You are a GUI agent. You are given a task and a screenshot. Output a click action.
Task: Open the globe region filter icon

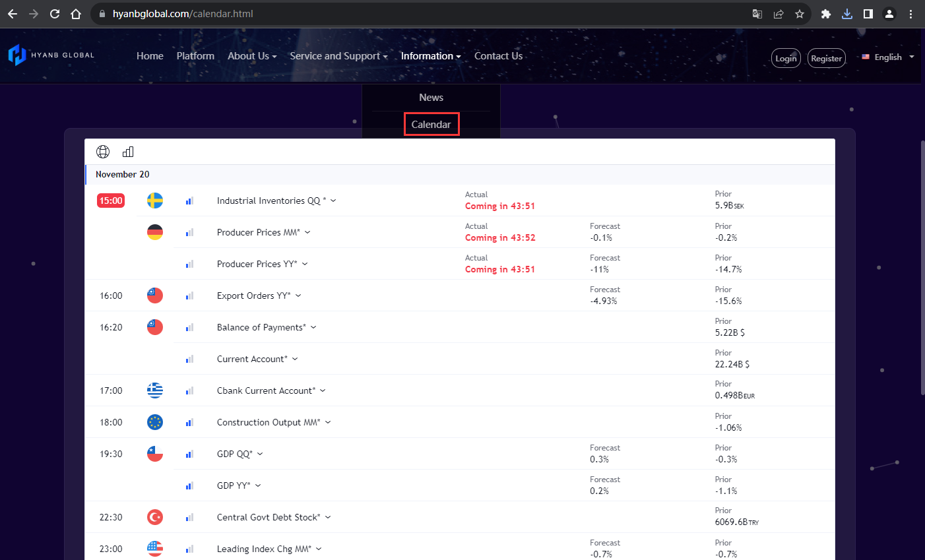click(x=103, y=152)
